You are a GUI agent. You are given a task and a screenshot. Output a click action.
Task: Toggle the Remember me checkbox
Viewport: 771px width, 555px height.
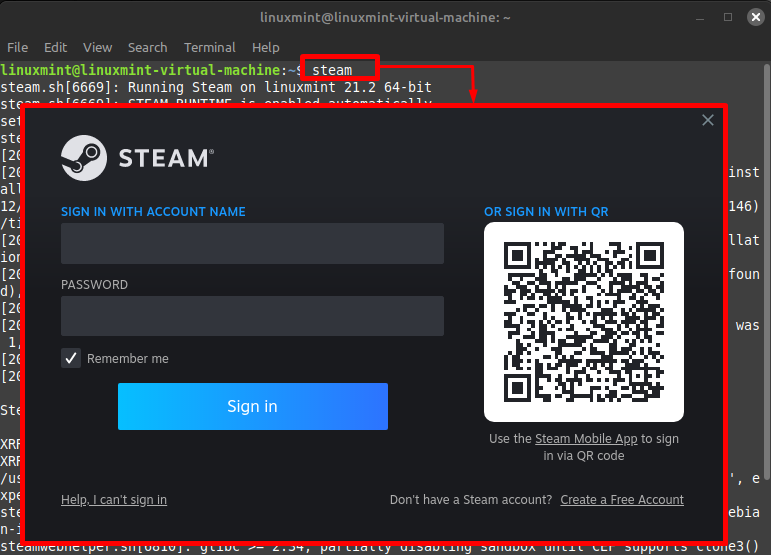pyautogui.click(x=71, y=358)
